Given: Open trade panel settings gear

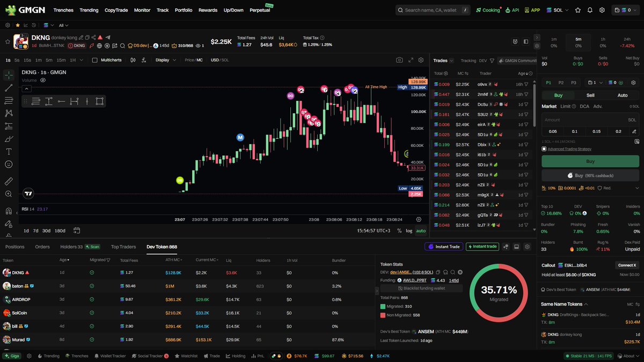Looking at the screenshot, I should point(634,83).
